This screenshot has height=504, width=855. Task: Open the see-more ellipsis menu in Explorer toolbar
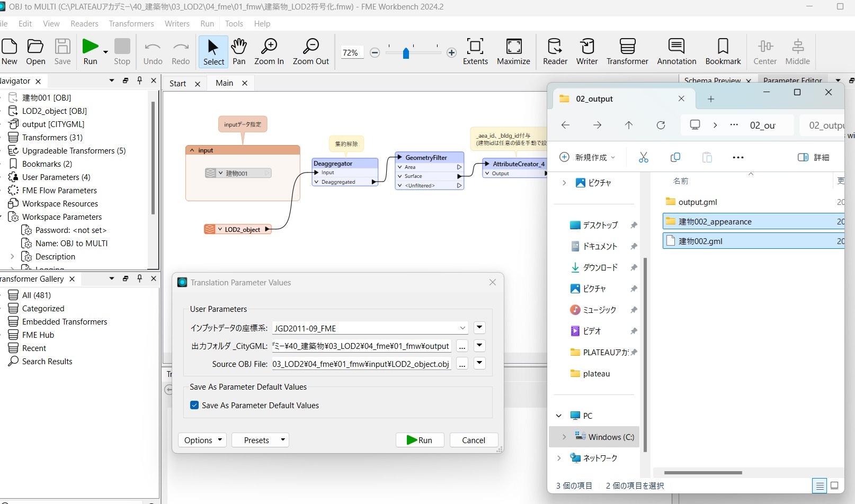point(738,157)
